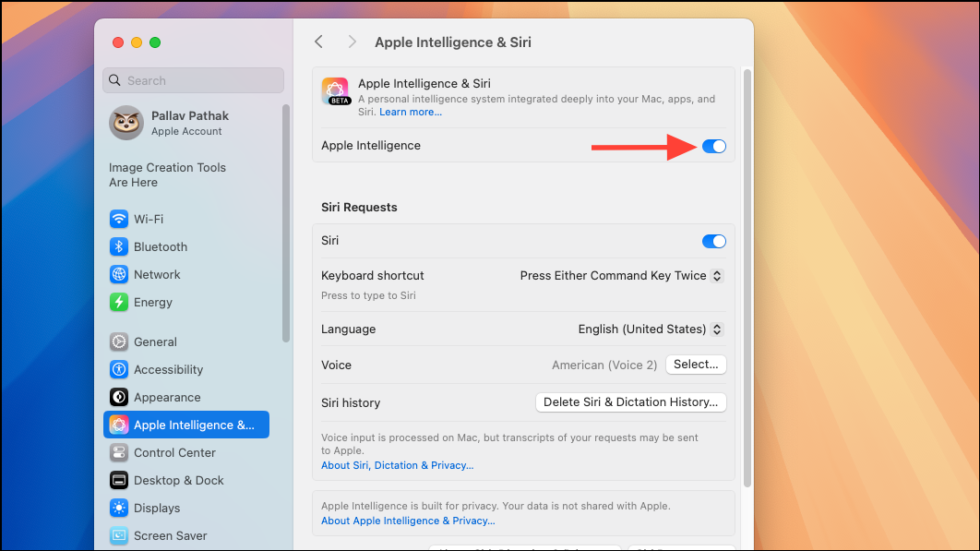980x551 pixels.
Task: Click the Control Center icon
Action: tap(119, 452)
